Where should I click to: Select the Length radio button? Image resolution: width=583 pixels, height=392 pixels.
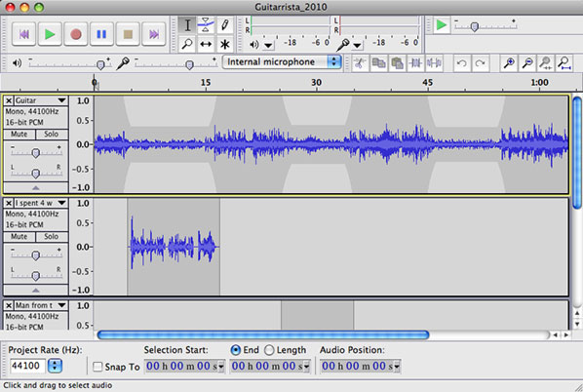point(269,350)
